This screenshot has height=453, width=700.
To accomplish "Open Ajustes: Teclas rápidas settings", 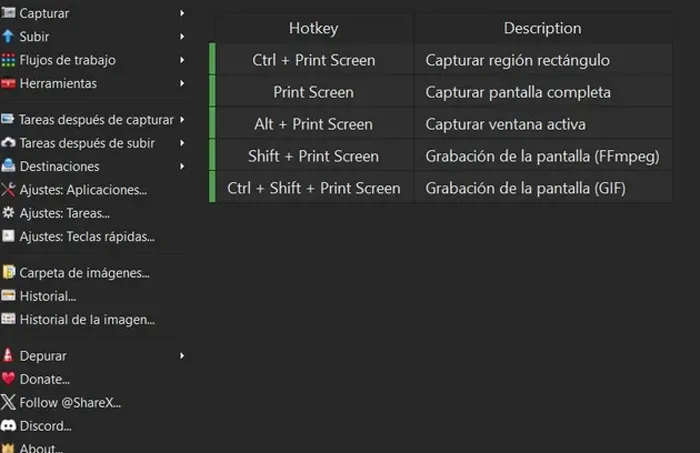I will click(x=87, y=237).
